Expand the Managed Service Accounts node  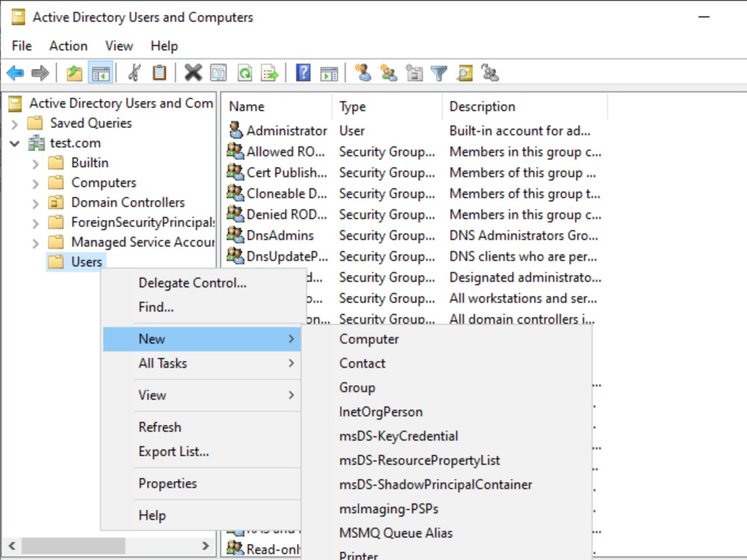point(36,244)
